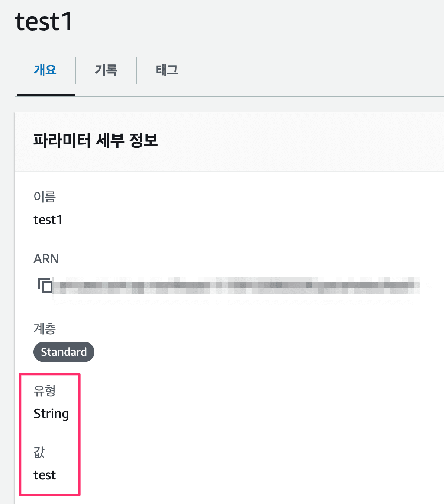Click the ARN field label

(x=46, y=259)
